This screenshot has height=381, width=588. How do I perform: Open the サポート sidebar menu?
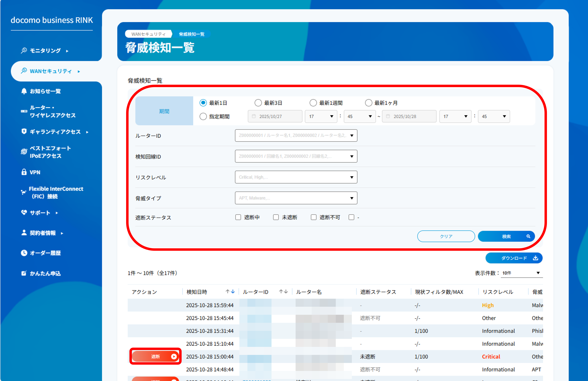pos(40,213)
